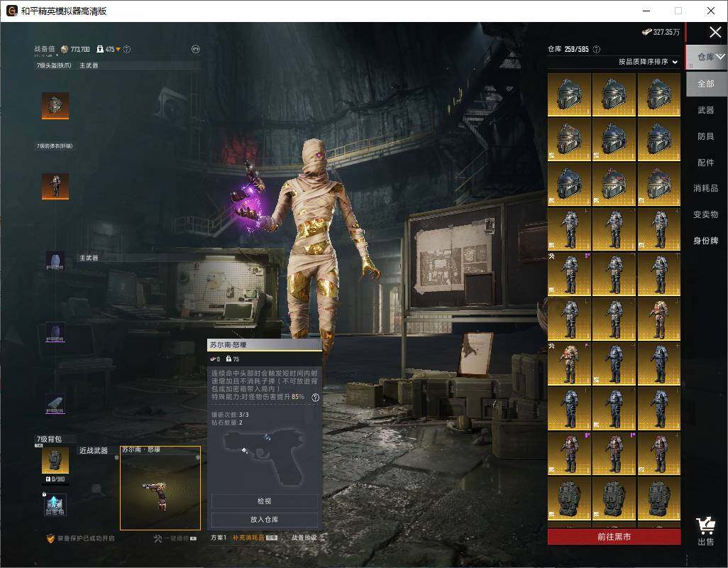This screenshot has height=568, width=728.
Task: Open the 加密箱 safe box slot
Action: (55, 505)
